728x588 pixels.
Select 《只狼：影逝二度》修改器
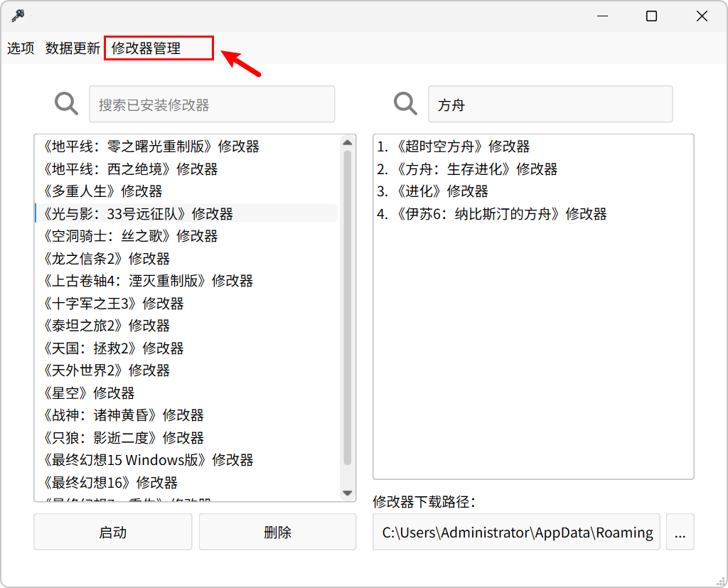[x=186, y=437]
